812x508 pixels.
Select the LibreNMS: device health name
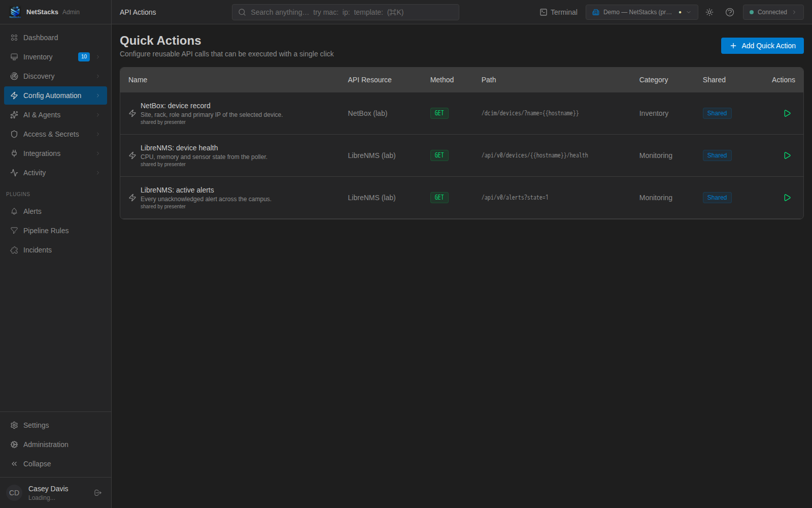179,148
